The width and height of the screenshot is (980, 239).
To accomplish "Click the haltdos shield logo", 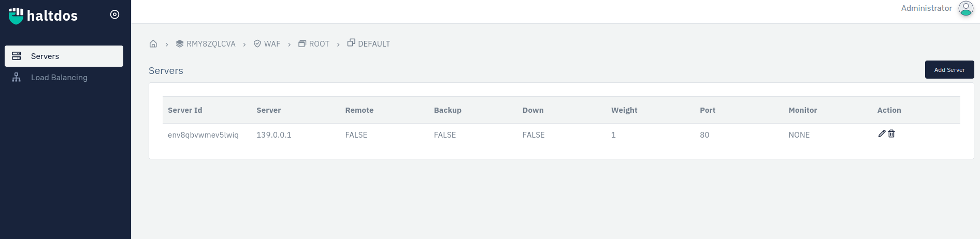I will [16, 16].
